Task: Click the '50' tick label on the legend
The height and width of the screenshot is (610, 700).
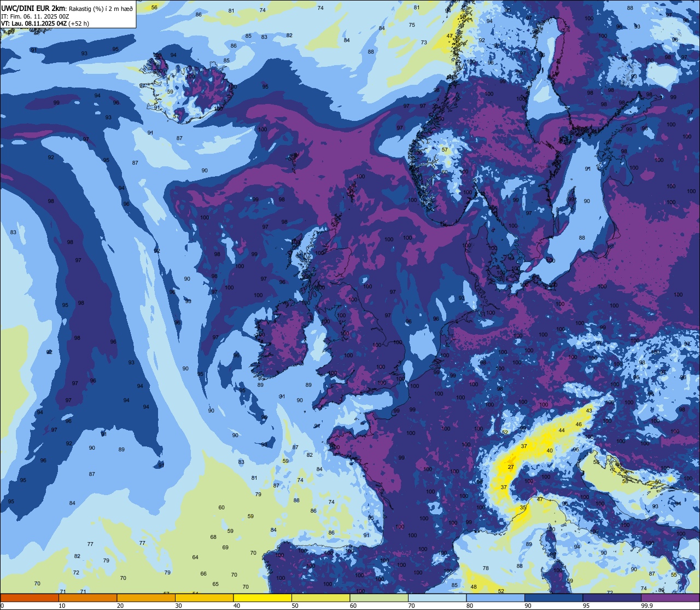Action: coord(295,606)
